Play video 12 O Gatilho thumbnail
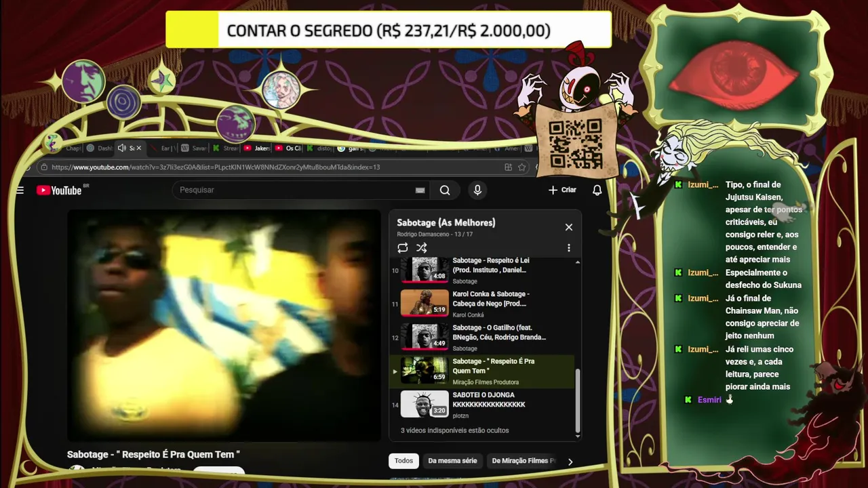868x488 pixels. click(425, 336)
